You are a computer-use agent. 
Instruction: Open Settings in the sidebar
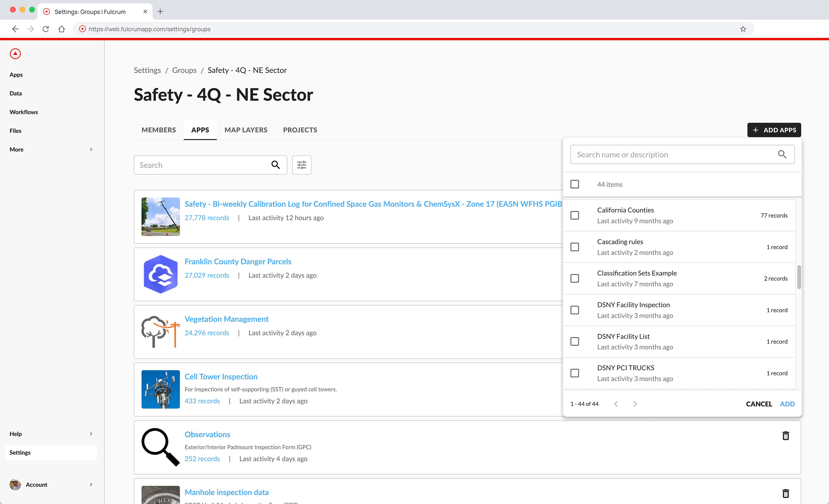pyautogui.click(x=51, y=452)
